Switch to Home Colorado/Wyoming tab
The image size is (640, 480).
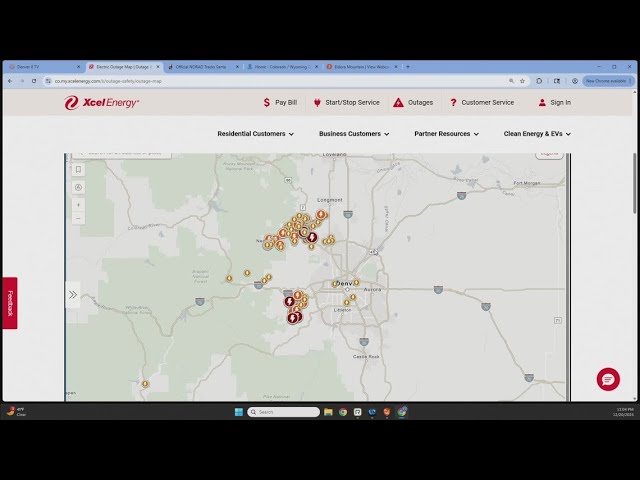(x=283, y=67)
